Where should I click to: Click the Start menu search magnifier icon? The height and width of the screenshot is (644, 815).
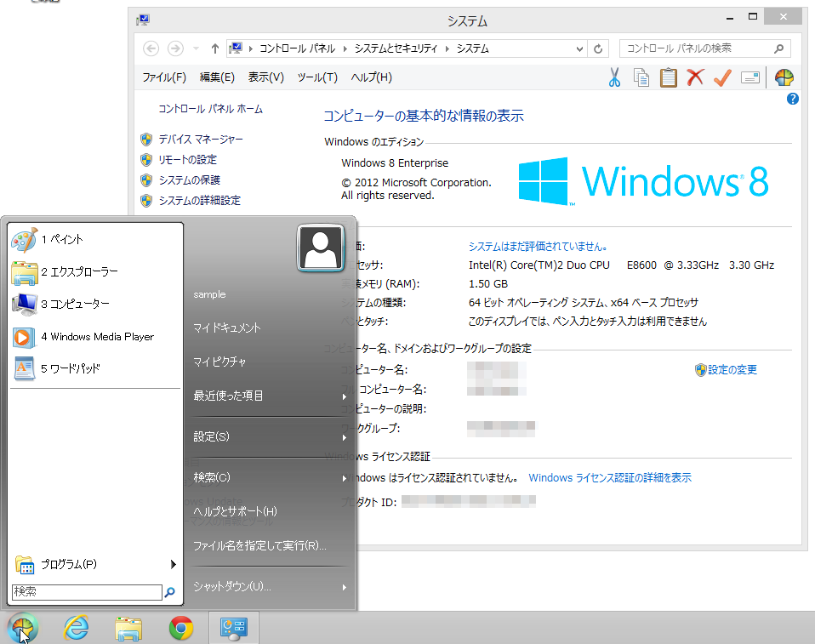[170, 592]
